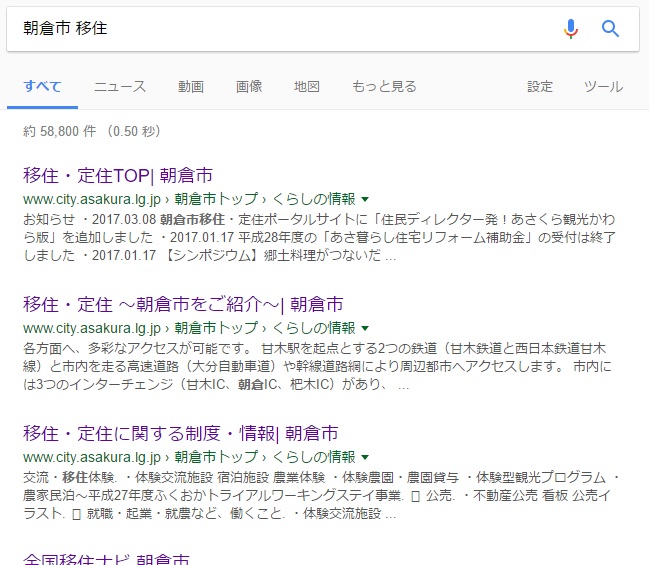Open result 移住・定住に関する制度・情報
The height and width of the screenshot is (565, 649).
[x=181, y=433]
